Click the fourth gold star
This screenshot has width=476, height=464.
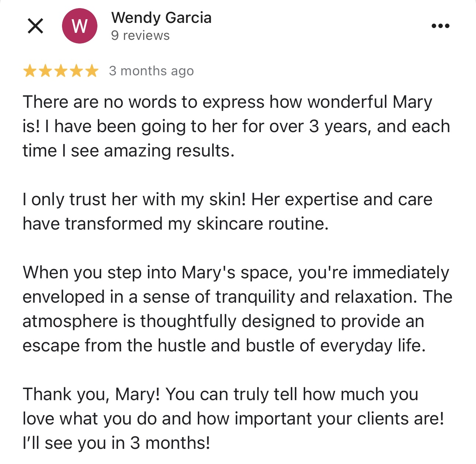(x=76, y=71)
